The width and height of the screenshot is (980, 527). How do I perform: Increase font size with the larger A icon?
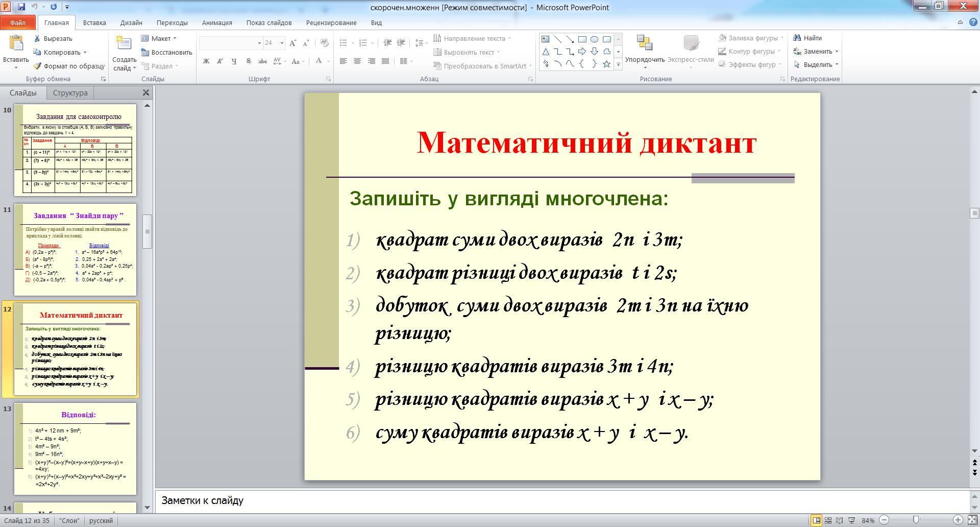[x=293, y=43]
